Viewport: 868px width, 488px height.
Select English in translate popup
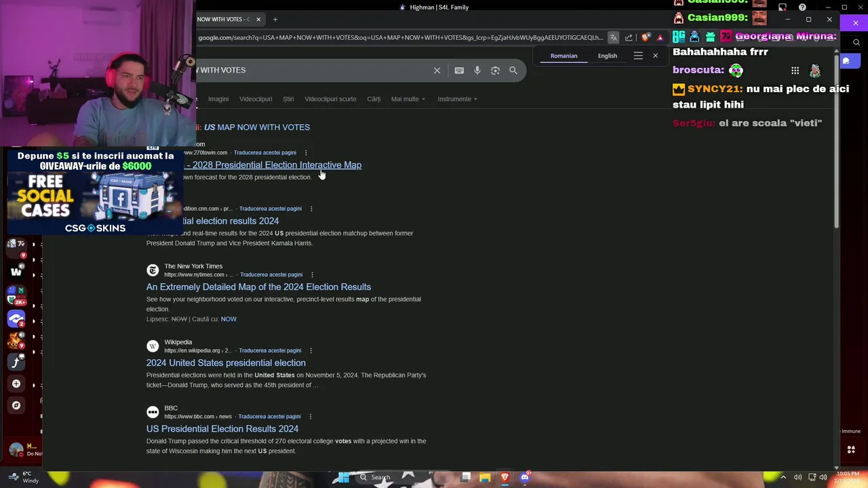(x=608, y=56)
